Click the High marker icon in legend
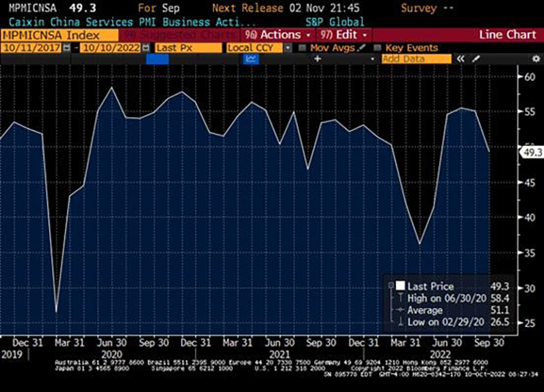This screenshot has width=544, height=392. pyautogui.click(x=400, y=298)
